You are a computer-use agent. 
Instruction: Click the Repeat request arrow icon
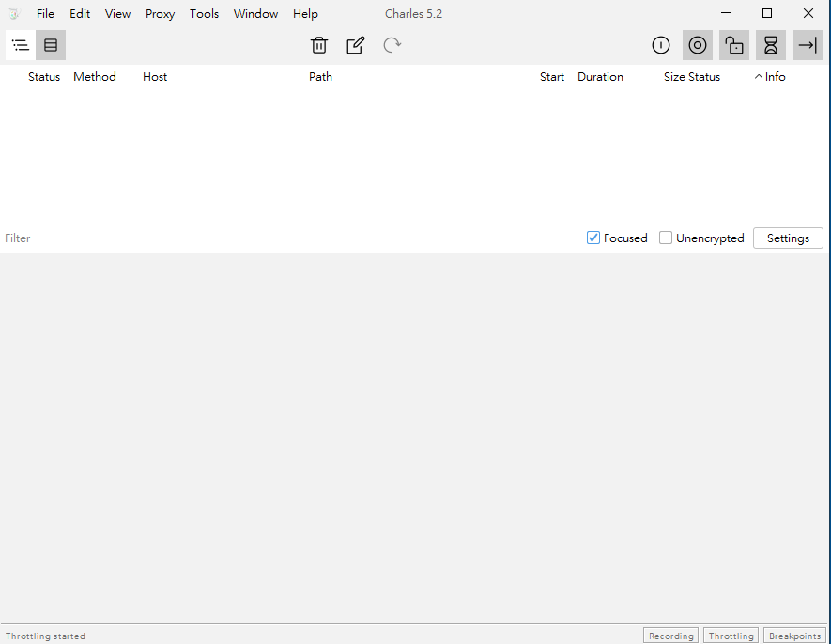[392, 45]
